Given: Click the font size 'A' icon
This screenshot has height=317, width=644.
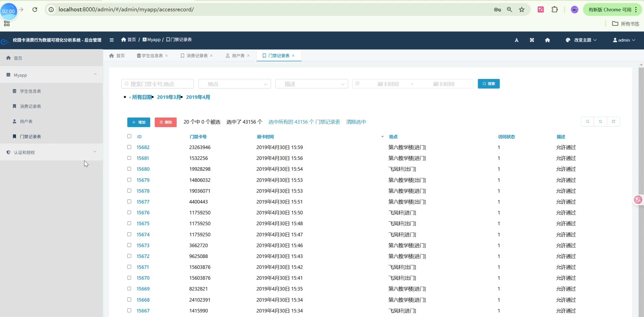Looking at the screenshot, I should point(517,40).
